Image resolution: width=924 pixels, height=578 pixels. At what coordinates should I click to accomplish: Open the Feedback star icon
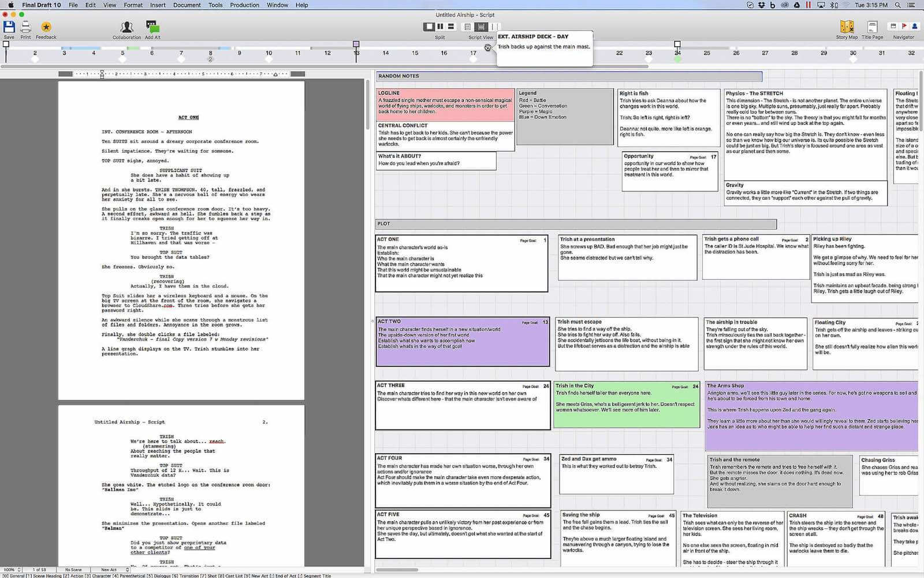46,27
